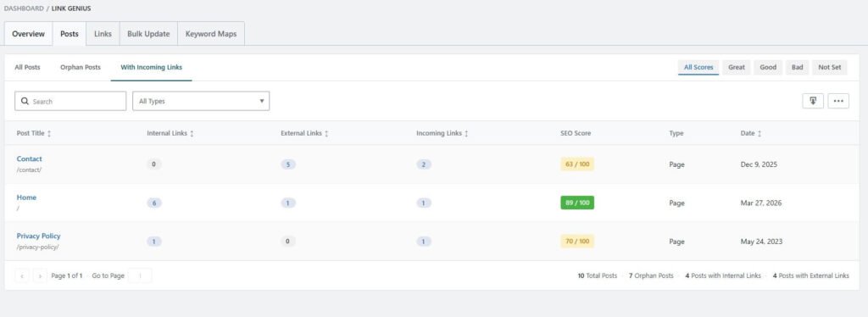Screen dimensions: 868x317
Task: Click the Type column header
Action: pyautogui.click(x=676, y=133)
